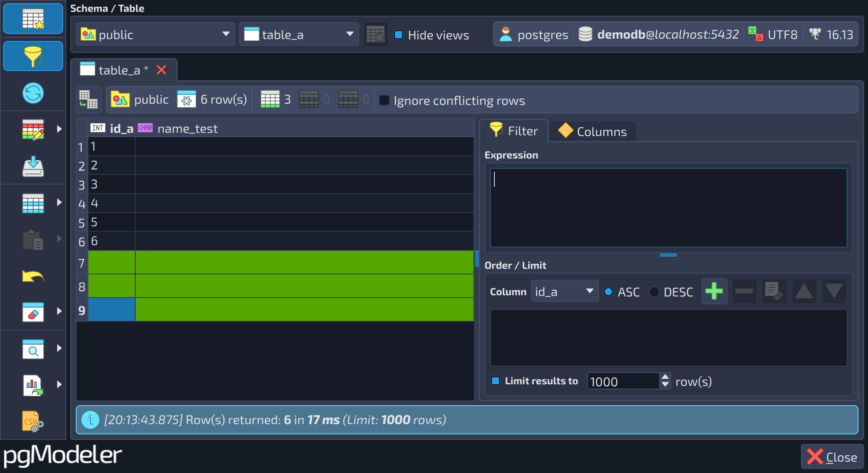Click the move up triangle button
The height and width of the screenshot is (473, 868).
click(x=804, y=291)
